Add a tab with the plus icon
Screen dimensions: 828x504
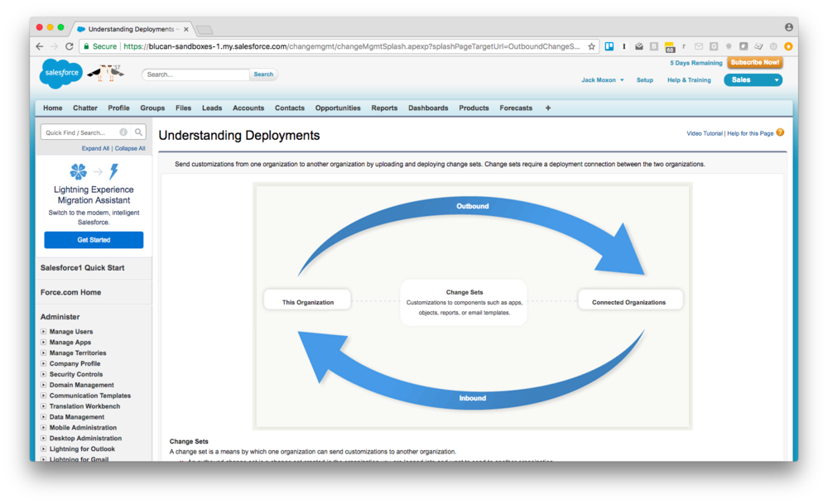[548, 108]
